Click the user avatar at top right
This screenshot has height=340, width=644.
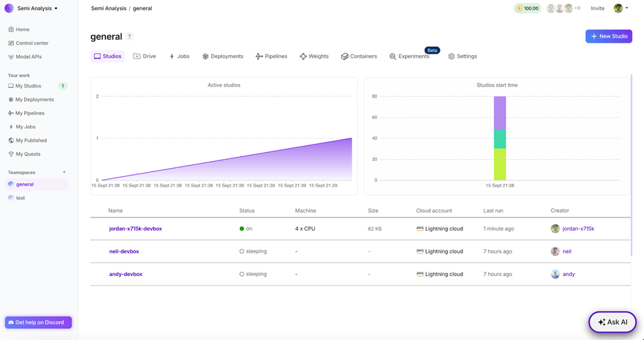pyautogui.click(x=618, y=8)
